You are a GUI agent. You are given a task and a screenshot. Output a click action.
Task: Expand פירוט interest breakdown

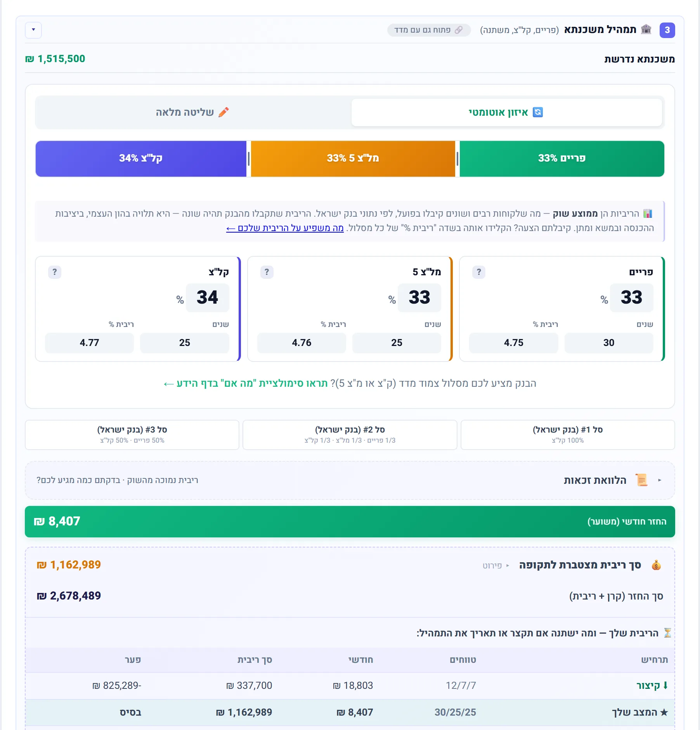click(496, 565)
